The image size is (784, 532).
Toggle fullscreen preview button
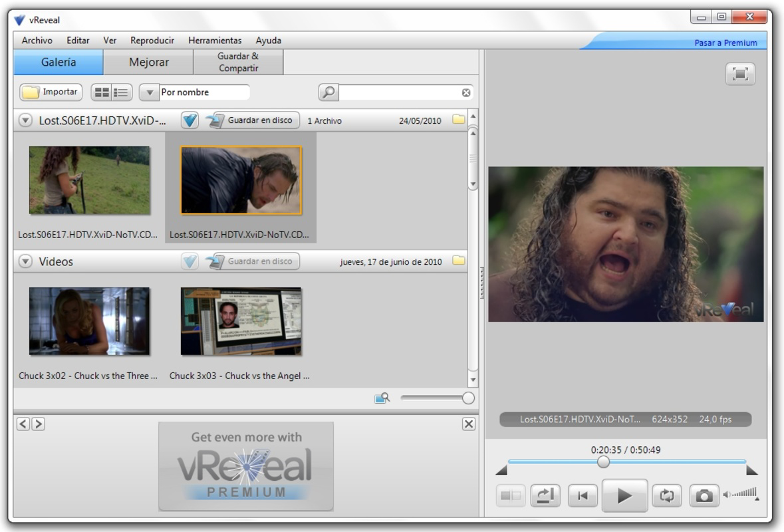coord(740,74)
